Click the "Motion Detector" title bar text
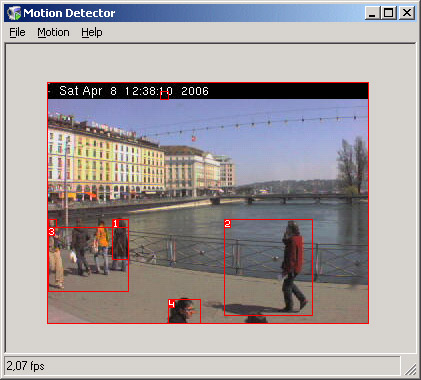 69,13
